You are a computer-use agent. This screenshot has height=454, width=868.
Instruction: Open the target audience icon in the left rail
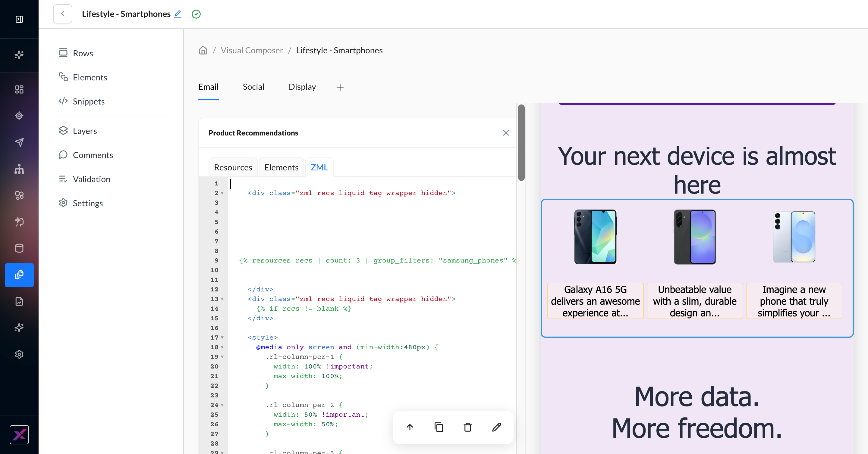coord(19,116)
